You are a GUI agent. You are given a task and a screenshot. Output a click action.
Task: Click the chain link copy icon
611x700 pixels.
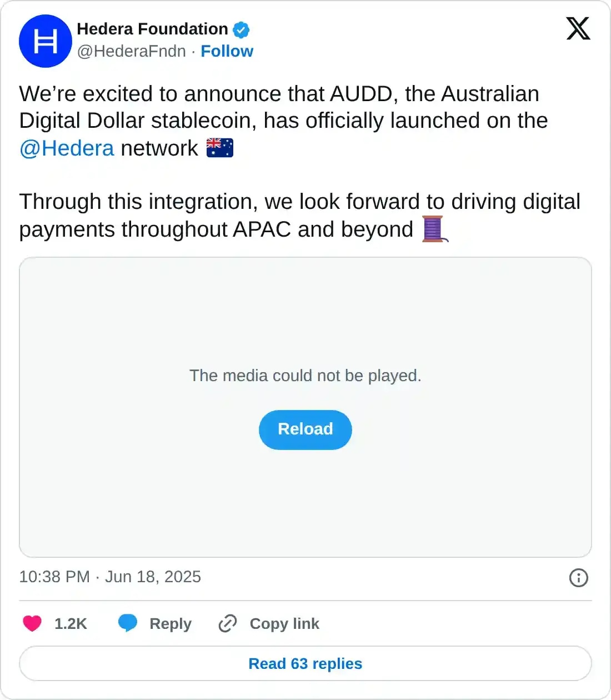(228, 623)
